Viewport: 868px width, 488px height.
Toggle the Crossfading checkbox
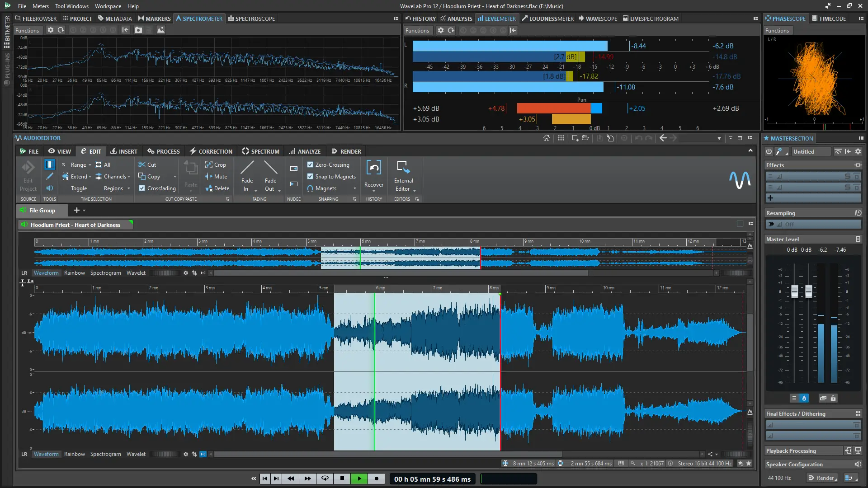142,188
